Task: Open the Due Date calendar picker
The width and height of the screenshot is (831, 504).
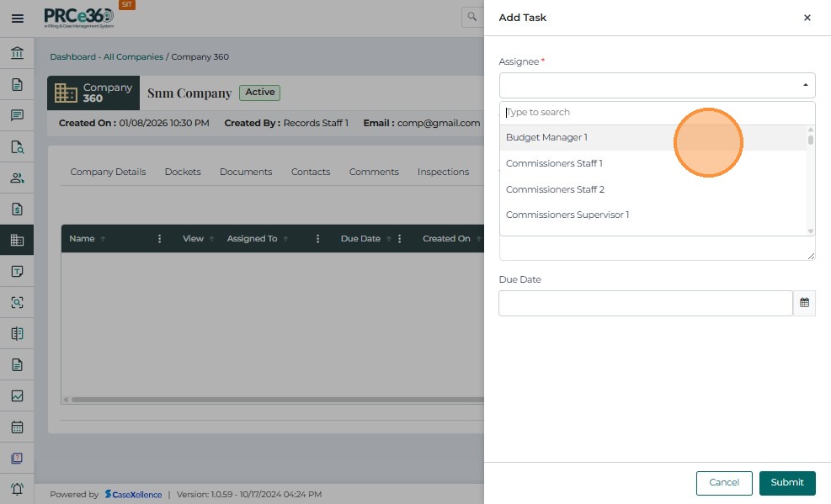Action: tap(804, 303)
